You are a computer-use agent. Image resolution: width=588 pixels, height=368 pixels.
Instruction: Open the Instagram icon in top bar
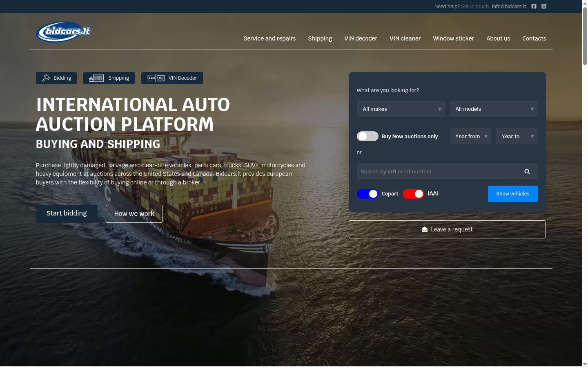544,6
